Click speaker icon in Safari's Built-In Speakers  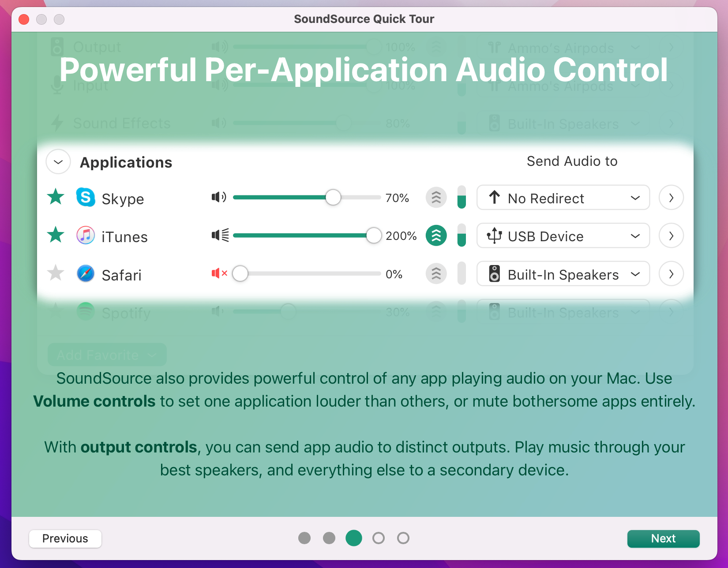495,273
